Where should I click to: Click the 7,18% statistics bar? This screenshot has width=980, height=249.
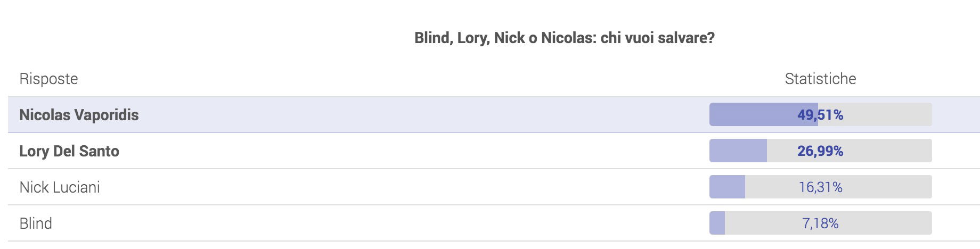tap(820, 223)
